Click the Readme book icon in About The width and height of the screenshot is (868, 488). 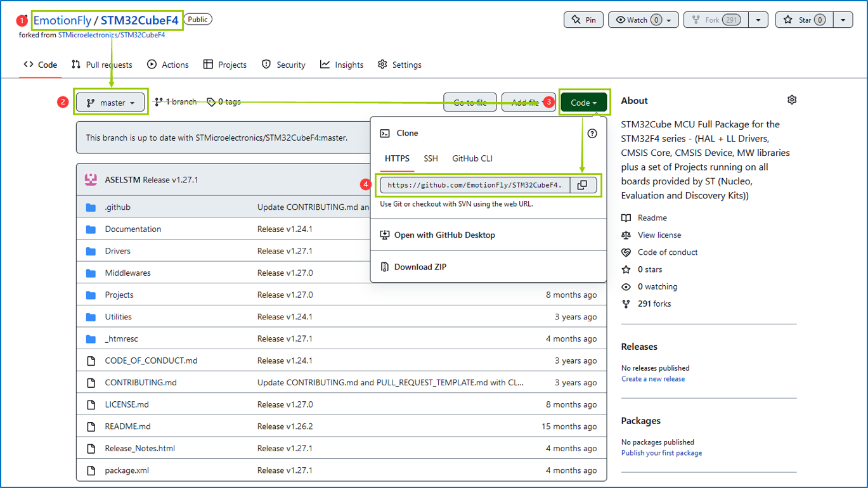tap(626, 218)
